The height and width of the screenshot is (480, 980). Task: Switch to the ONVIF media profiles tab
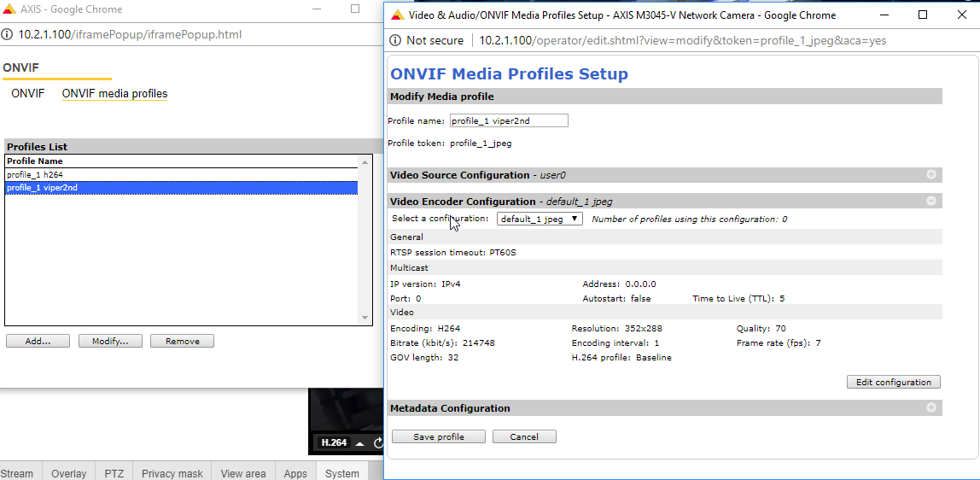coord(114,94)
